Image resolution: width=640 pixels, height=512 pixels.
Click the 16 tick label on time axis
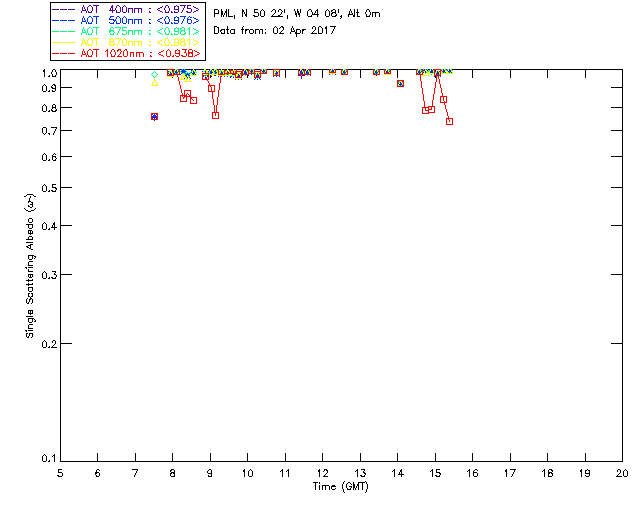(x=473, y=473)
